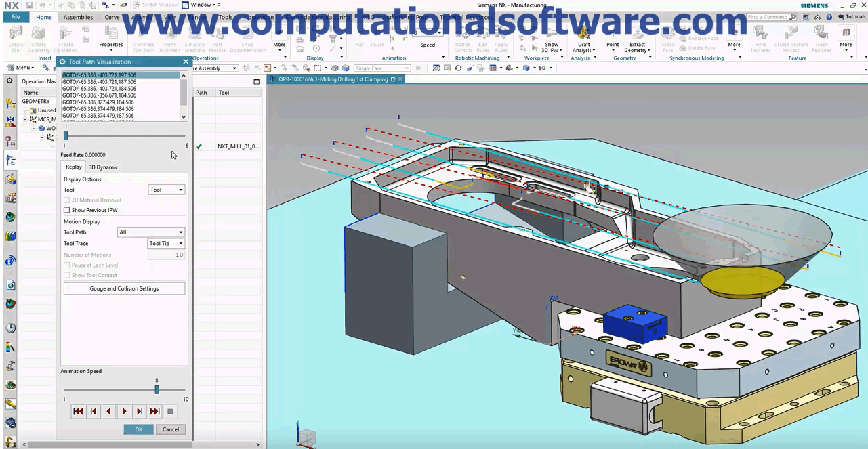Open Gouge and Collision Settings
This screenshot has width=868, height=449.
(124, 288)
